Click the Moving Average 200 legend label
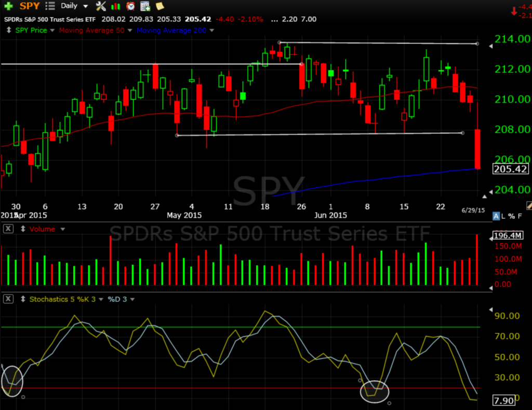The height and width of the screenshot is (410, 532). coord(171,30)
